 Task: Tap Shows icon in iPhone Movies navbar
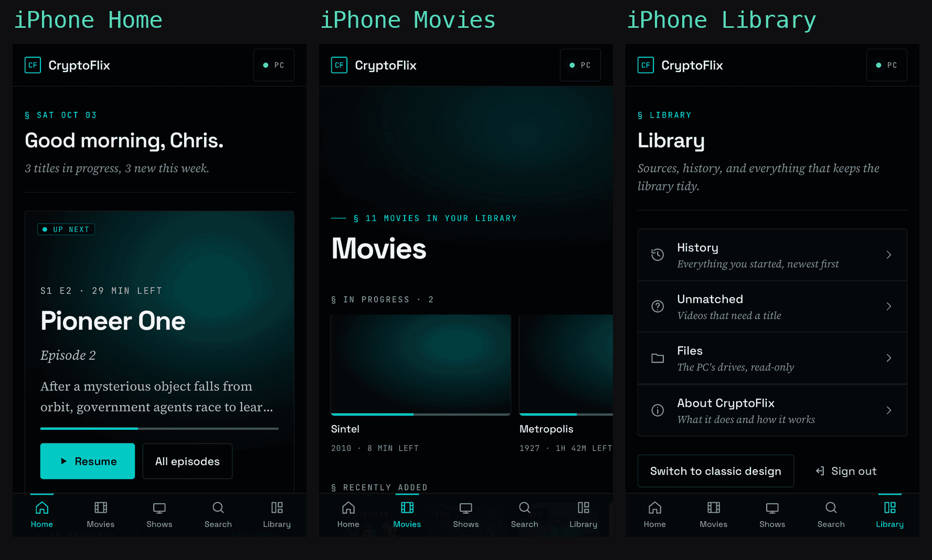pyautogui.click(x=466, y=508)
